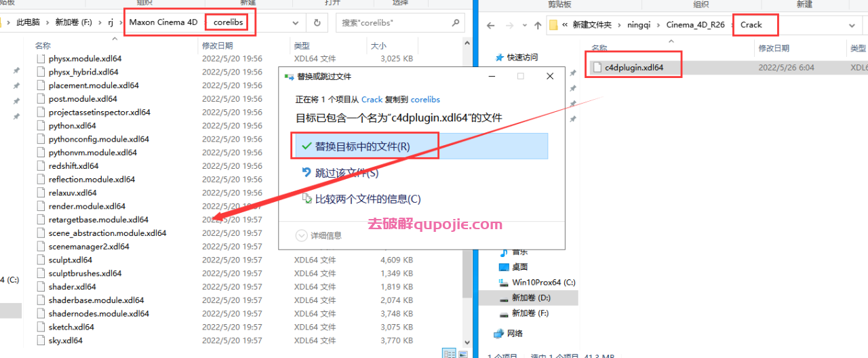Sort corelibs files by 大小 column
Viewport: 868px width, 358px height.
(377, 46)
